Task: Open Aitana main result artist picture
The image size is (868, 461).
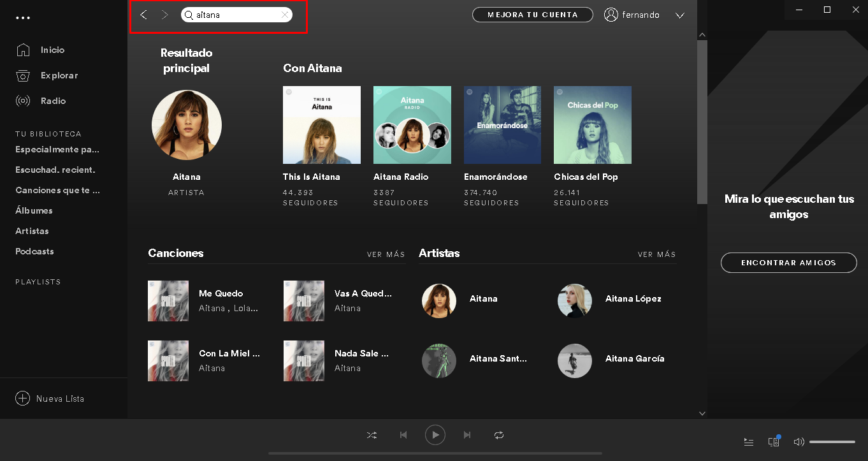Action: tap(187, 124)
